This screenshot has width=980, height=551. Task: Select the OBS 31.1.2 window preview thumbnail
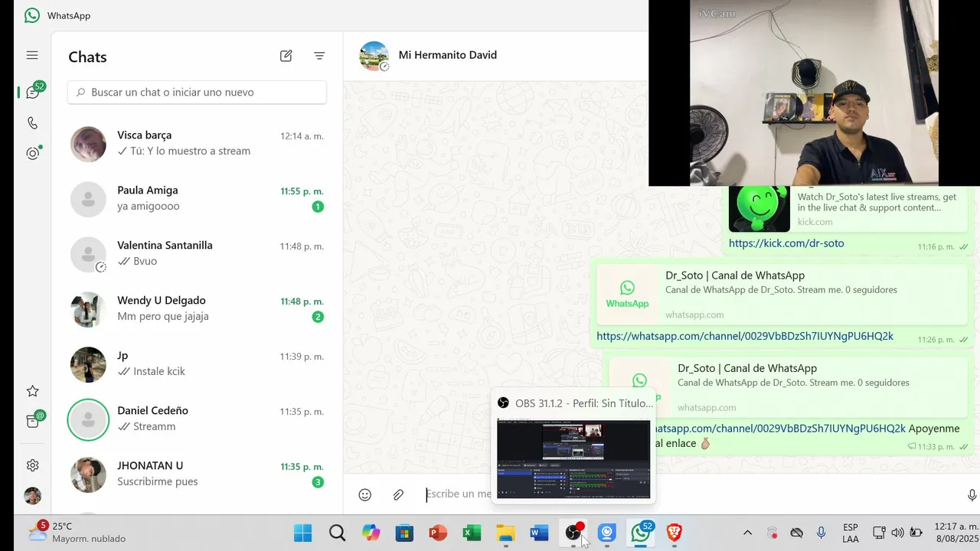click(573, 459)
